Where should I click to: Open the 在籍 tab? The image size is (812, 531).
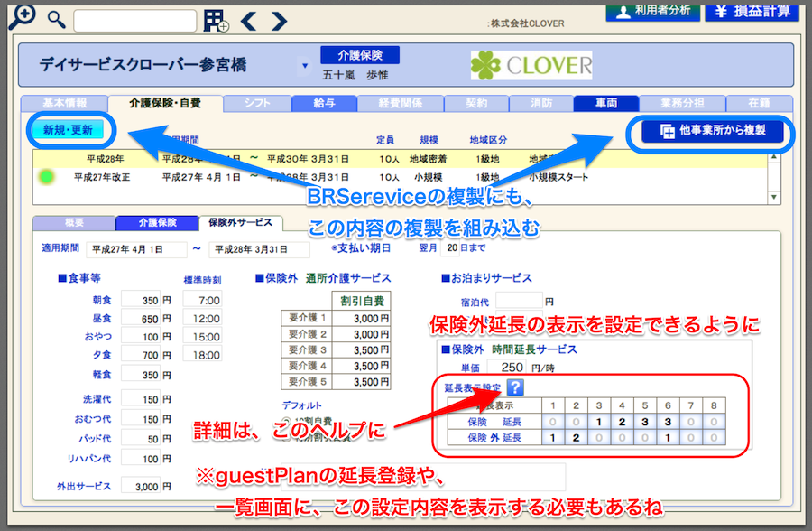[x=759, y=103]
